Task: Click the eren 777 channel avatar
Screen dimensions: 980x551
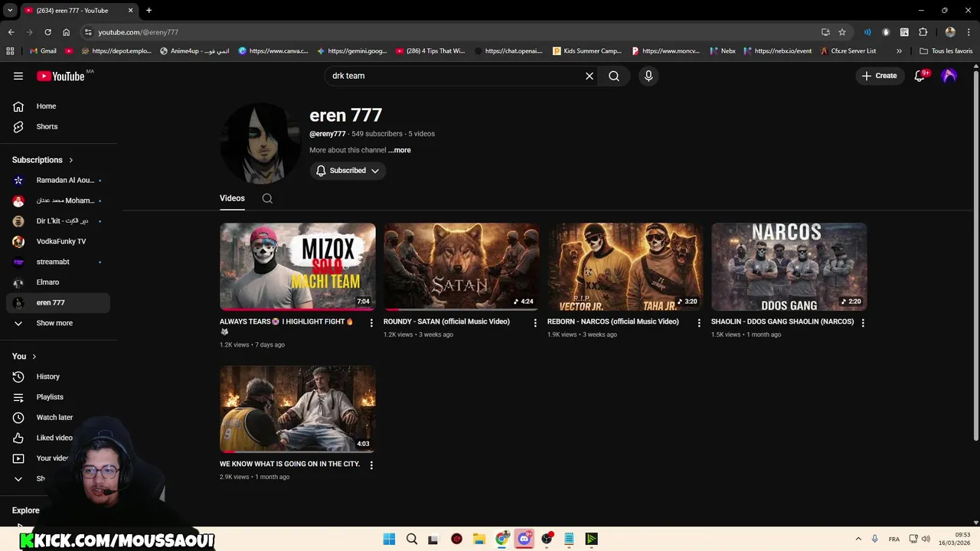Action: [x=260, y=143]
